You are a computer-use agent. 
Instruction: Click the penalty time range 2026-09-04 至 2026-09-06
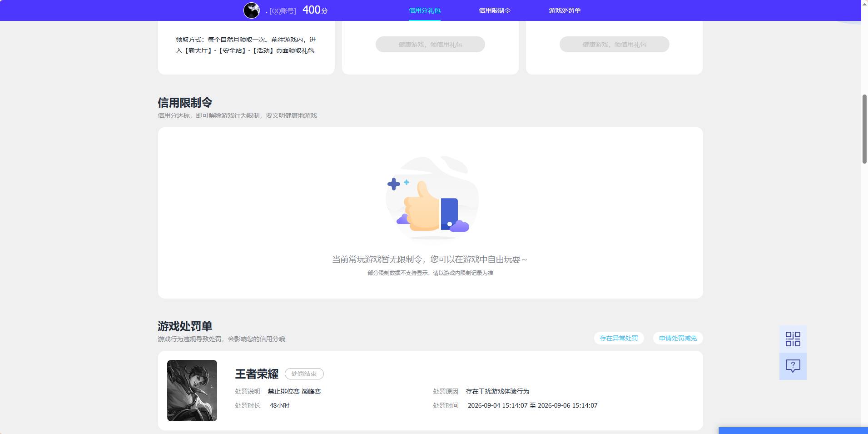point(533,405)
